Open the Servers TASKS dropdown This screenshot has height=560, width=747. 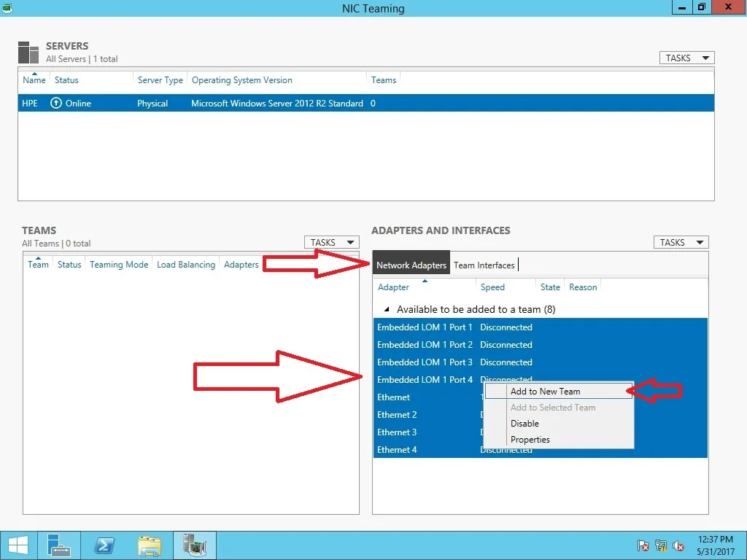coord(686,58)
